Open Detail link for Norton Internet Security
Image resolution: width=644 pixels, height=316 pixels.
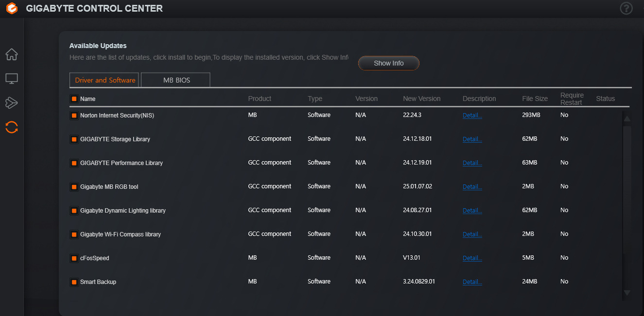pyautogui.click(x=472, y=116)
